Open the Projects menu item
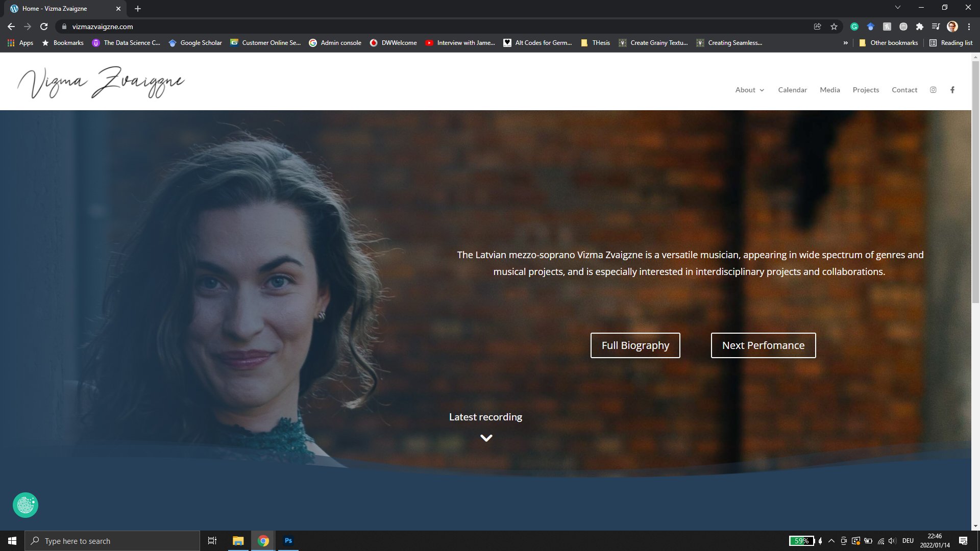Image resolution: width=980 pixels, height=551 pixels. pos(866,90)
